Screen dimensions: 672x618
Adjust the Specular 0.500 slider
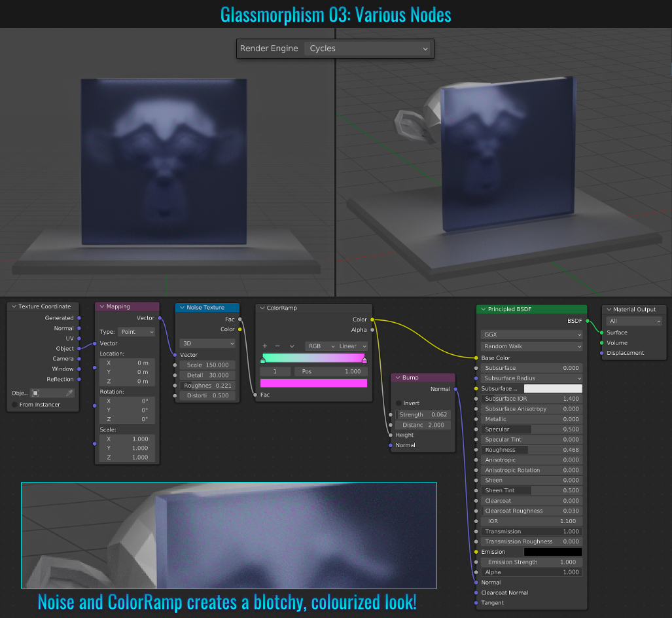(x=531, y=429)
